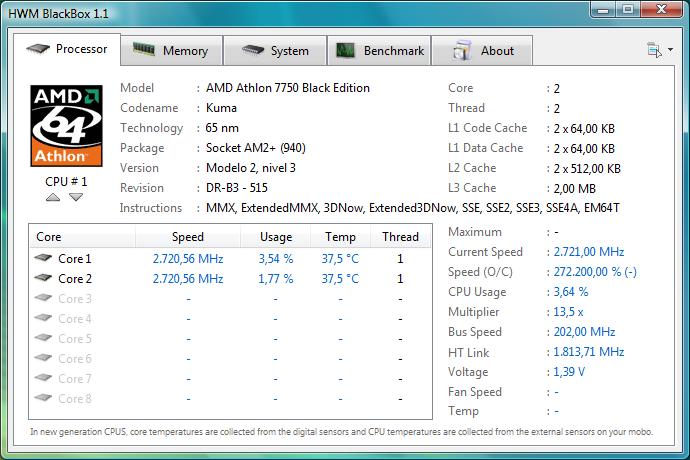This screenshot has height=460, width=690.
Task: Click L3 Cache value 2,00 MB
Action: click(575, 189)
